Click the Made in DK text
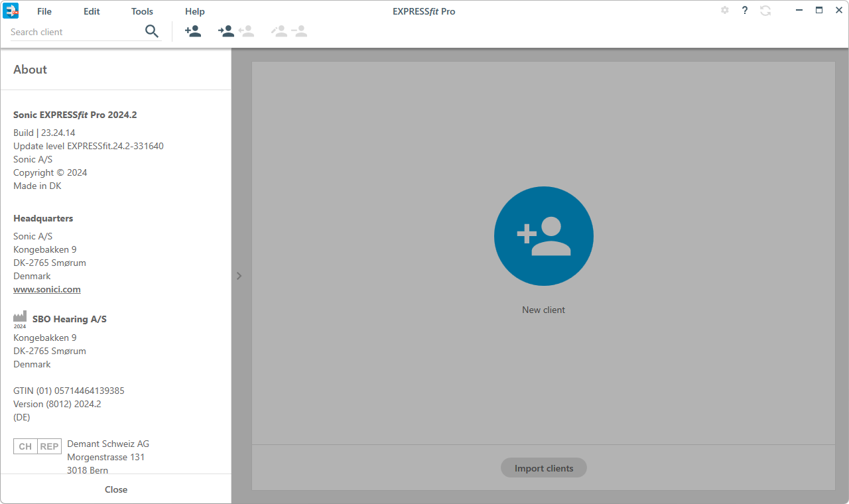This screenshot has height=504, width=849. click(37, 186)
